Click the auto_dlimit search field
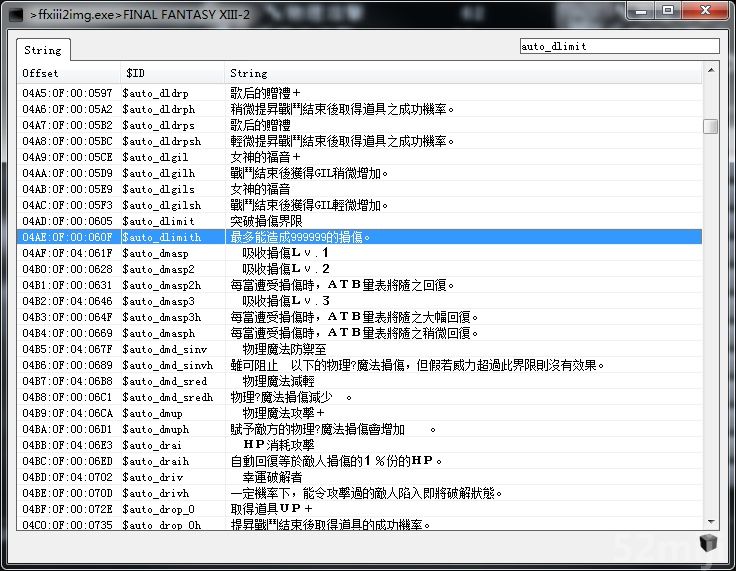 [x=618, y=46]
